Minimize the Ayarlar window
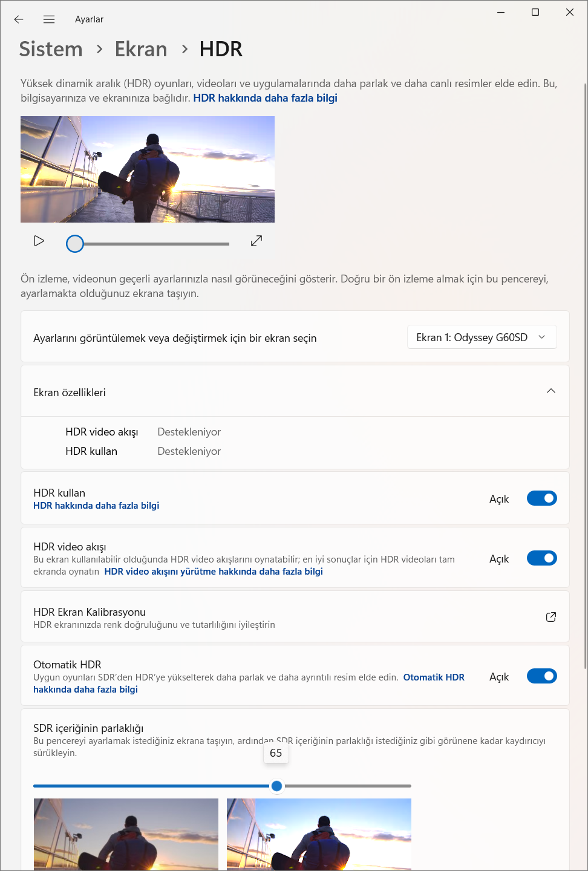Image resolution: width=588 pixels, height=871 pixels. (501, 12)
